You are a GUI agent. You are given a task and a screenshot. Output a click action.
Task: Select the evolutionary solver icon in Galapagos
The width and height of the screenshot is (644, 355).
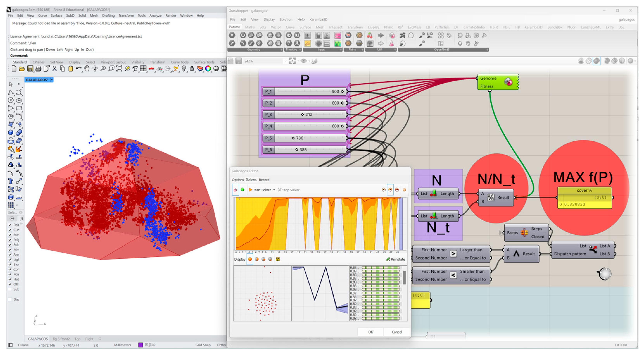pos(236,190)
